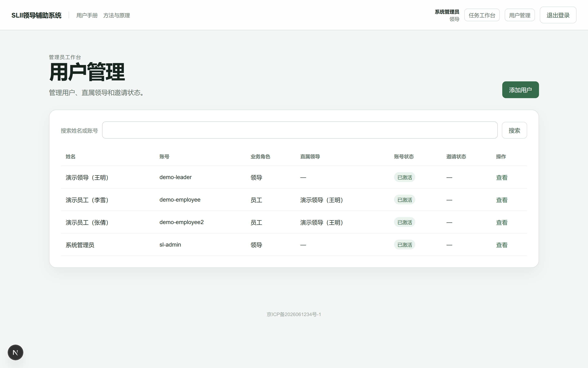
Task: Click the green 添加用户 button
Action: pos(520,90)
